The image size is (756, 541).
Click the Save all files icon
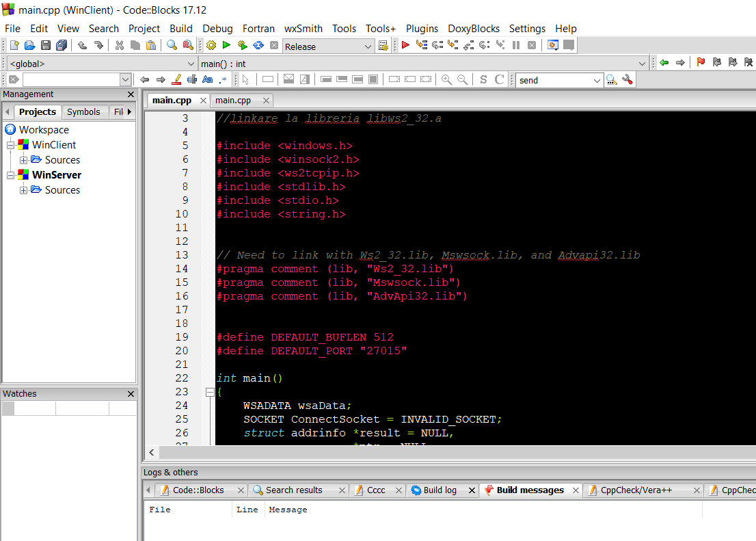click(x=62, y=45)
